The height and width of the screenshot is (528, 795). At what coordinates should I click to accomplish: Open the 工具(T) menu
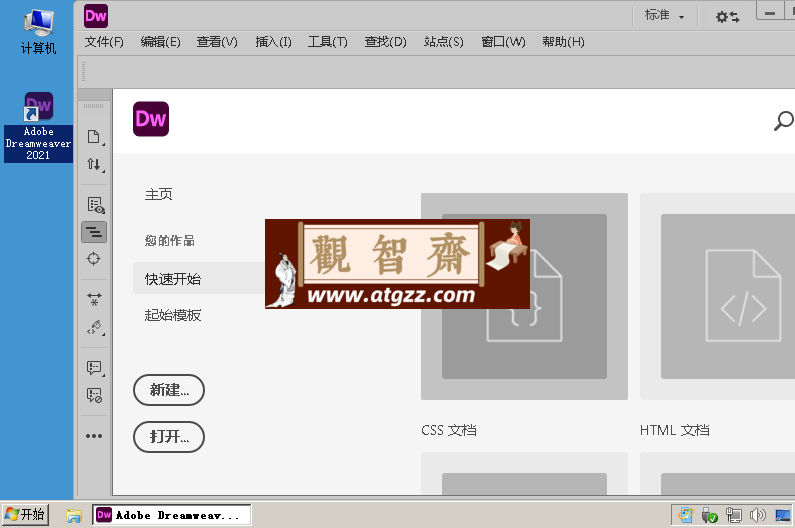[x=328, y=42]
